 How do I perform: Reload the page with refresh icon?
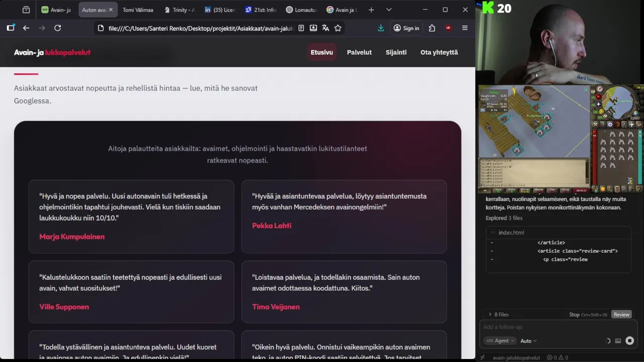coord(57,28)
